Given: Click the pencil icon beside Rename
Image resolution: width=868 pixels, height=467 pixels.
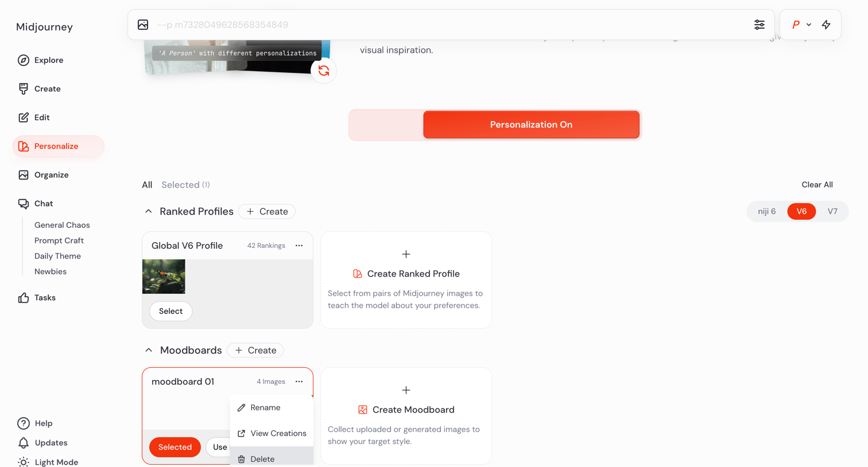Looking at the screenshot, I should (x=242, y=408).
